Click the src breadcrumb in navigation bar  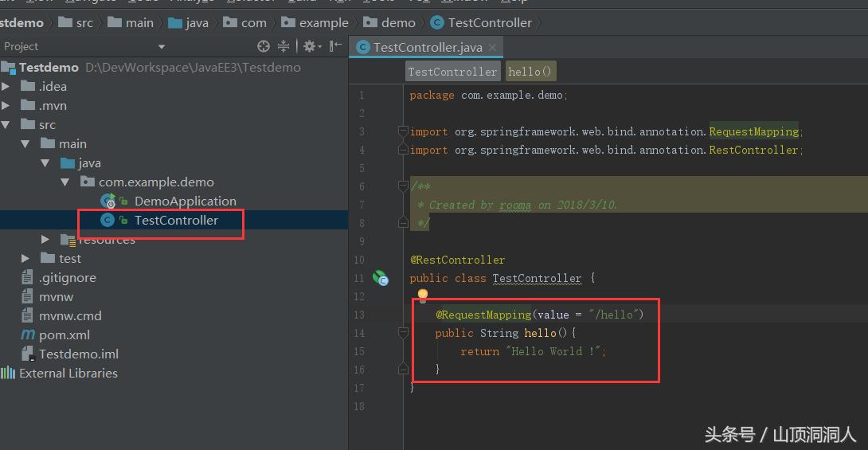[x=76, y=22]
